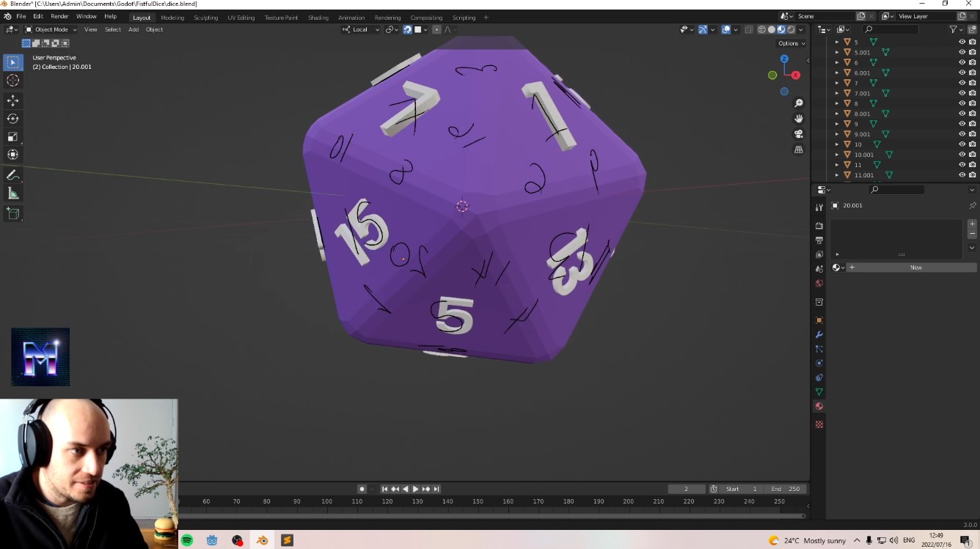The height and width of the screenshot is (549, 980).
Task: Open the Particles properties tab
Action: [819, 349]
